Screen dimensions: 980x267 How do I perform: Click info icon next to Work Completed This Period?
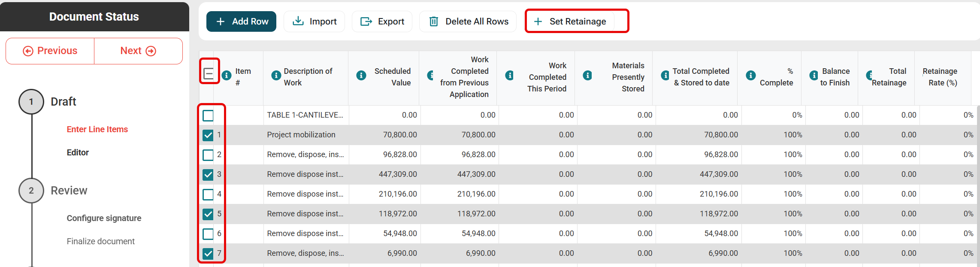509,76
